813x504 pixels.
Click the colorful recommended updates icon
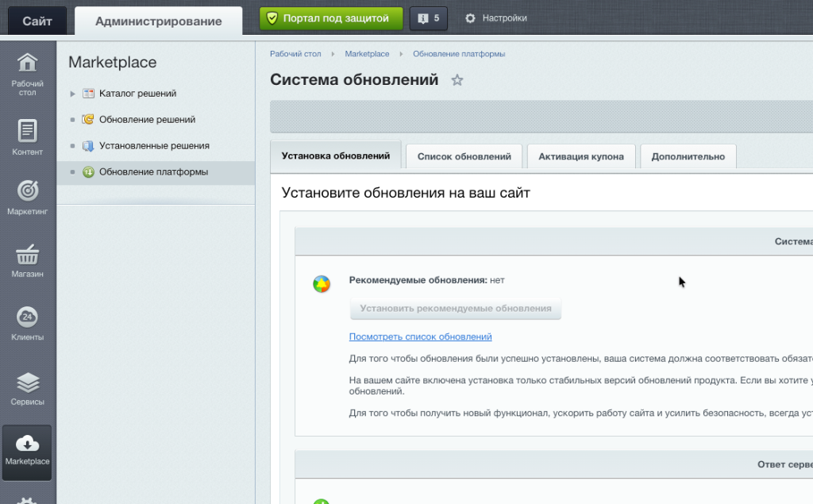(322, 284)
